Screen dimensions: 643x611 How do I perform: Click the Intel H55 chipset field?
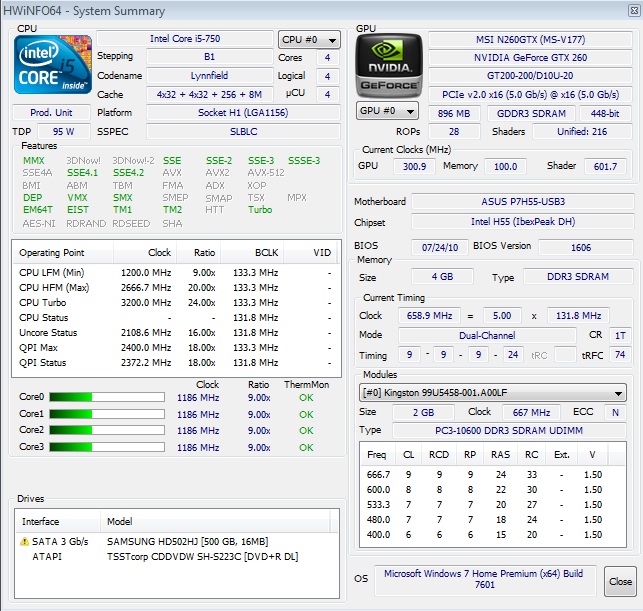523,222
